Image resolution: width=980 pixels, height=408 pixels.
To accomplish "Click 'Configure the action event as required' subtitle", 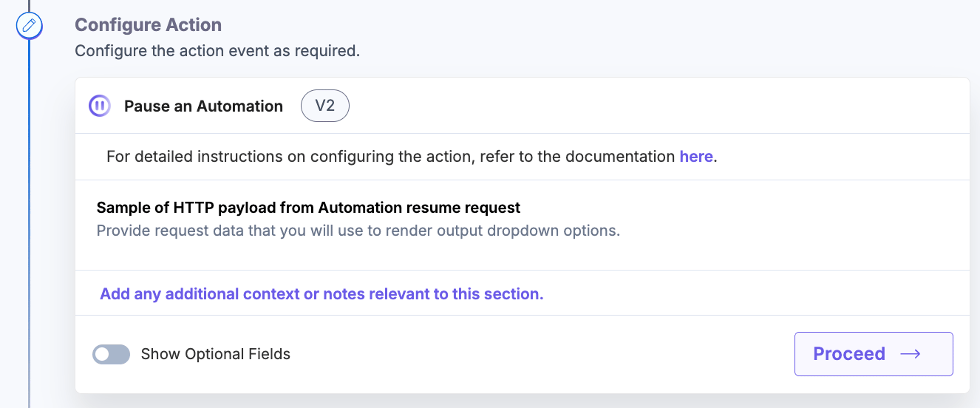I will (217, 51).
